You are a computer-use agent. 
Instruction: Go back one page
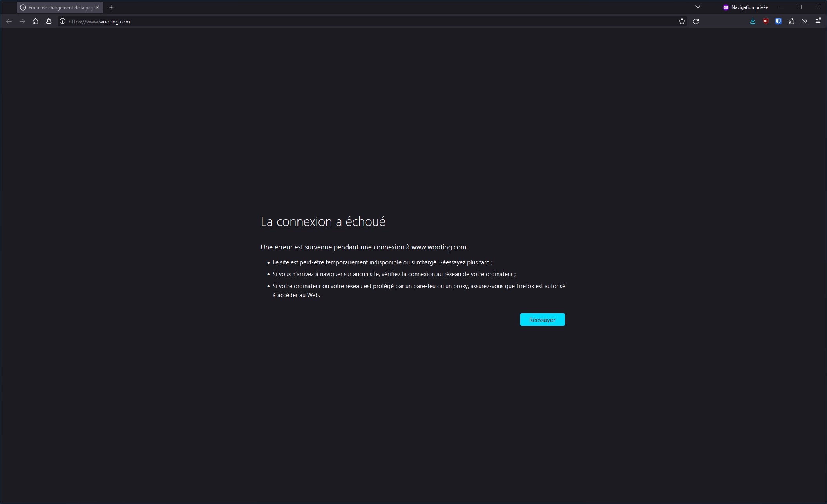(9, 22)
